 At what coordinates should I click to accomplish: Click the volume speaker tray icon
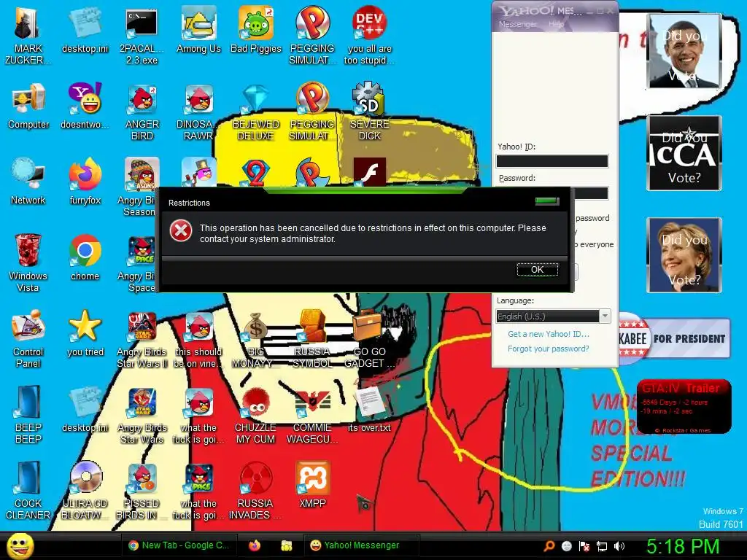(x=619, y=546)
